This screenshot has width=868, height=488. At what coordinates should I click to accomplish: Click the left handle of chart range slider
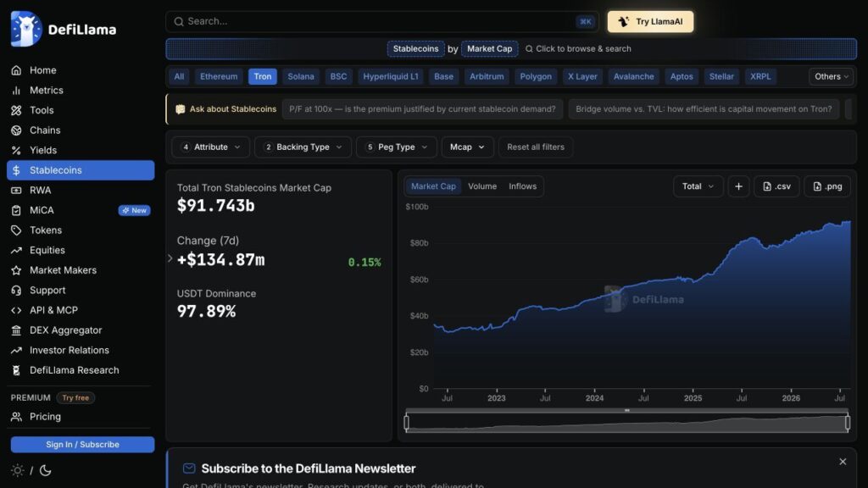(407, 423)
